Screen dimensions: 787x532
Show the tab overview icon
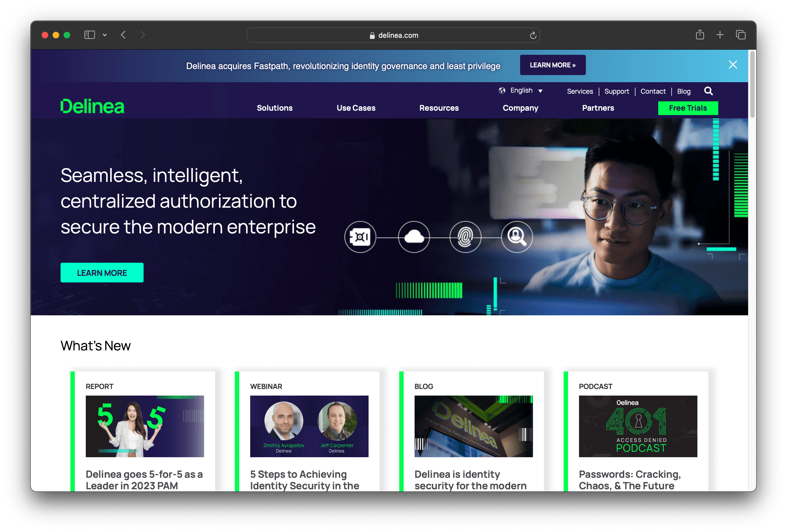[741, 35]
